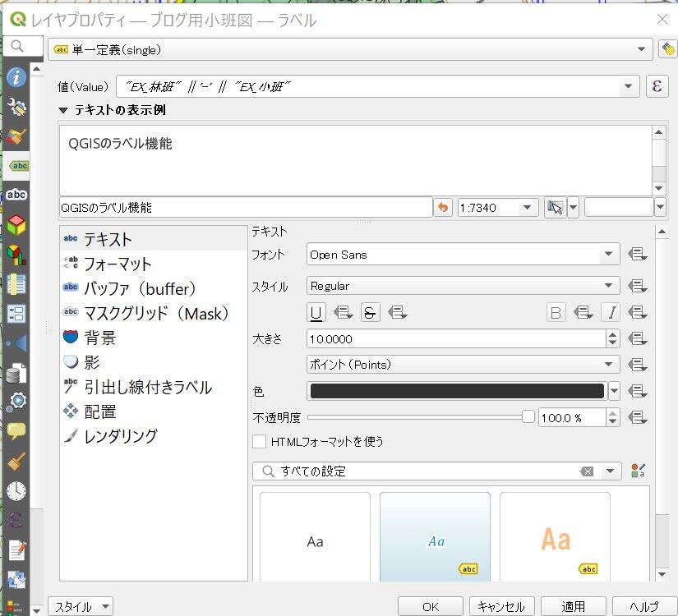
Task: Open the Information tab in left sidebar
Action: [16, 78]
